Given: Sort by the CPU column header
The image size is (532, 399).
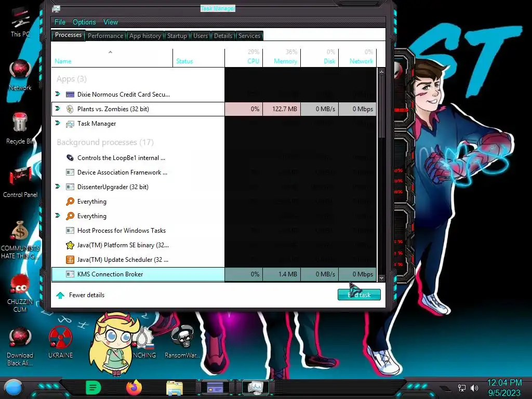Looking at the screenshot, I should click(x=244, y=58).
